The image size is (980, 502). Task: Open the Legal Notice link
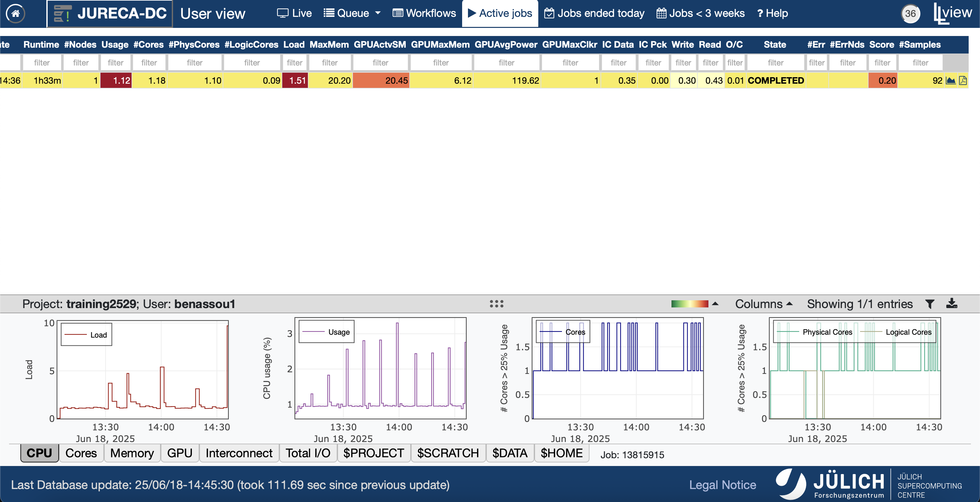pyautogui.click(x=722, y=484)
